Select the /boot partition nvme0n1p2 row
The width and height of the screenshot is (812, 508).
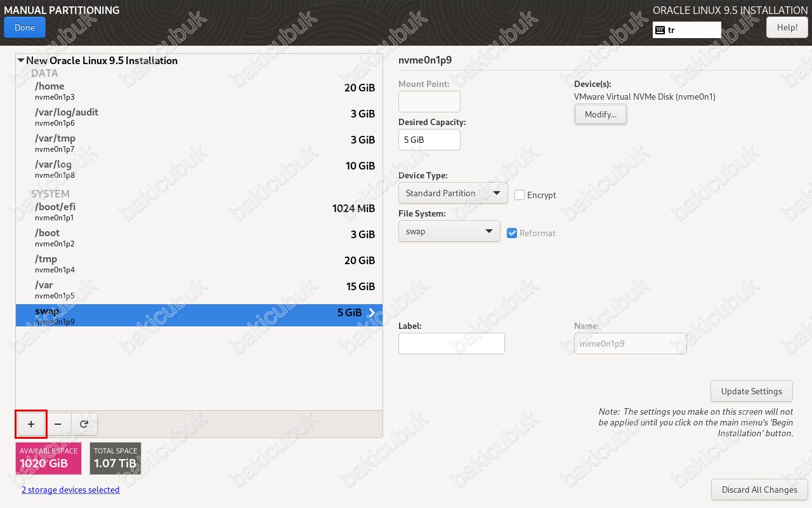click(199, 237)
